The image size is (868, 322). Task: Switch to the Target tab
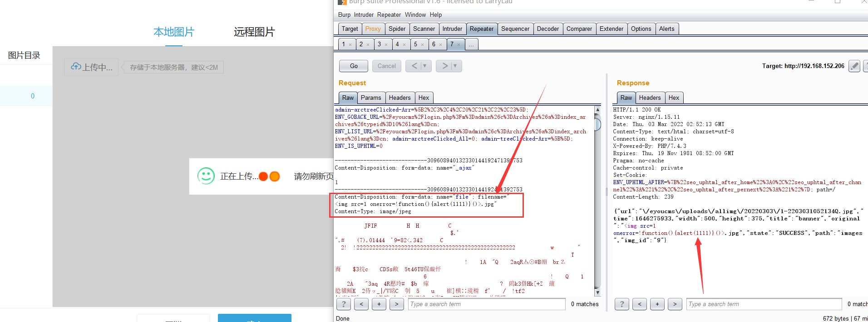[x=350, y=29]
